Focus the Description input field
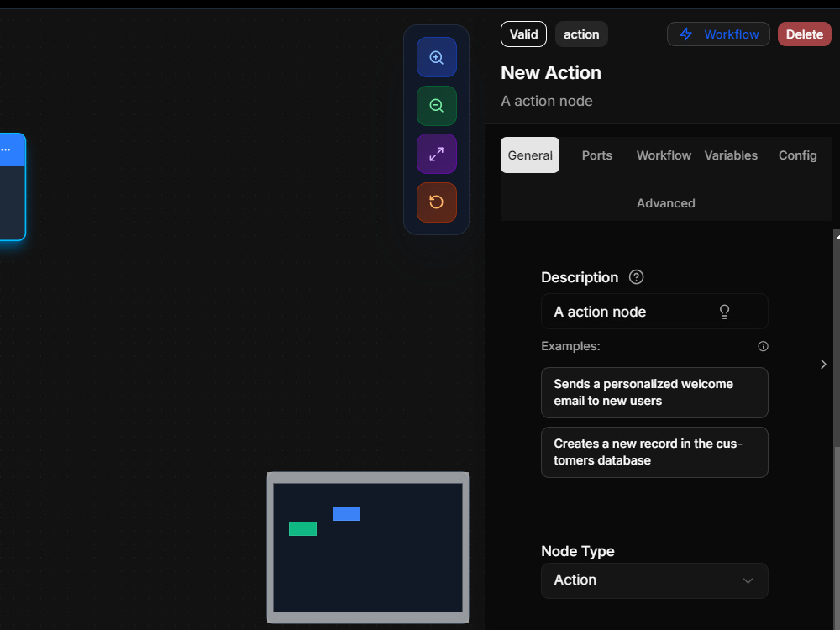Image resolution: width=840 pixels, height=630 pixels. (654, 312)
